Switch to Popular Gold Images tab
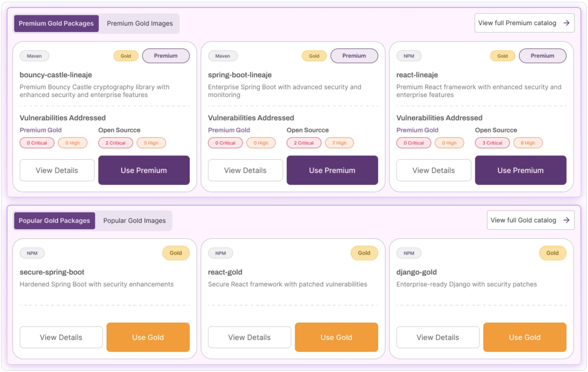The height and width of the screenshot is (372, 588). (134, 221)
